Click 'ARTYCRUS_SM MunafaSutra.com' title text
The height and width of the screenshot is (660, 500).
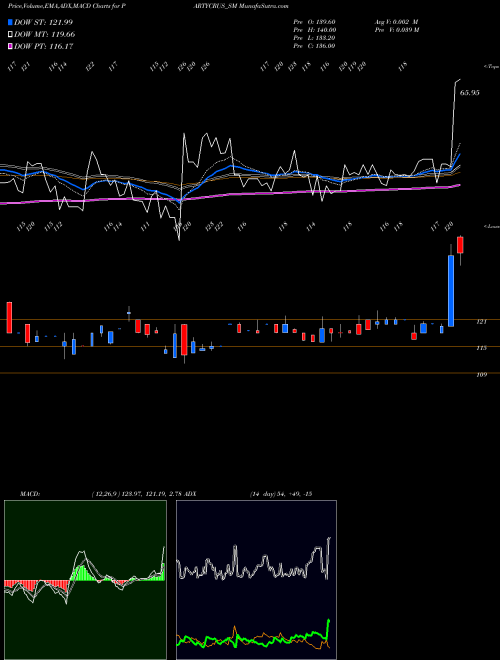tap(240, 6)
